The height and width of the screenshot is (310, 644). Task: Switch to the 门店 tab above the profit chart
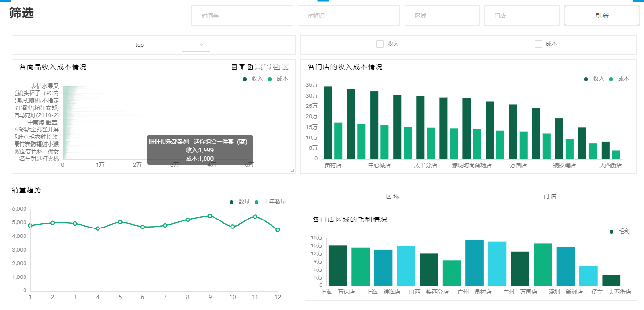pos(550,196)
